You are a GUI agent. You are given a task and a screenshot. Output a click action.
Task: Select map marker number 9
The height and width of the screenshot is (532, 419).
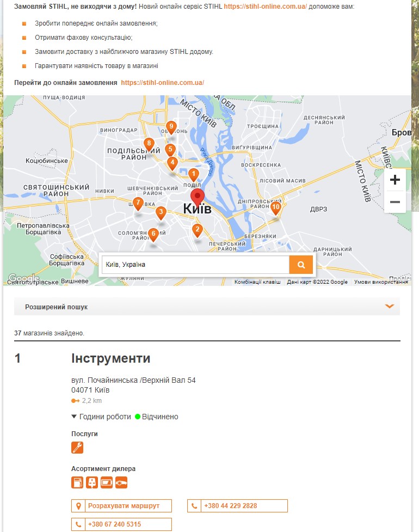pyautogui.click(x=171, y=128)
